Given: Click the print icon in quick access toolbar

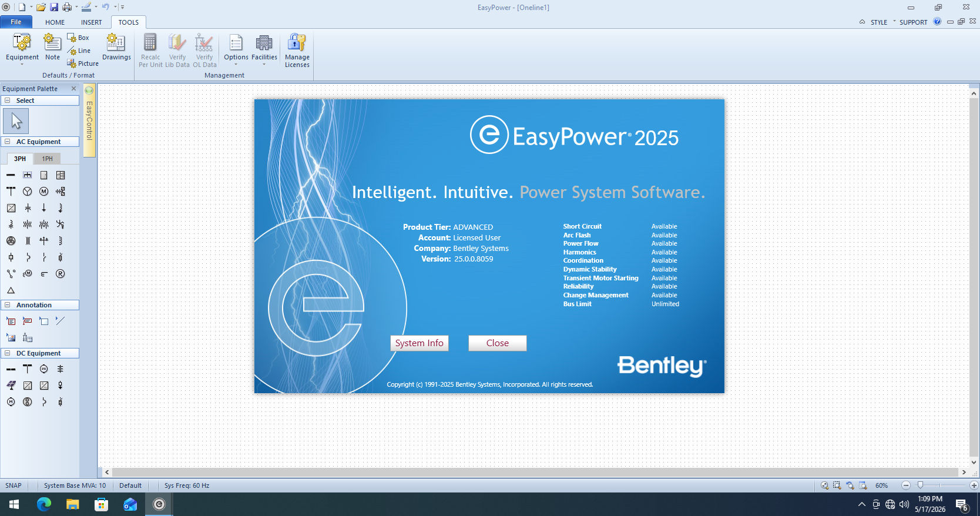Looking at the screenshot, I should pos(67,7).
